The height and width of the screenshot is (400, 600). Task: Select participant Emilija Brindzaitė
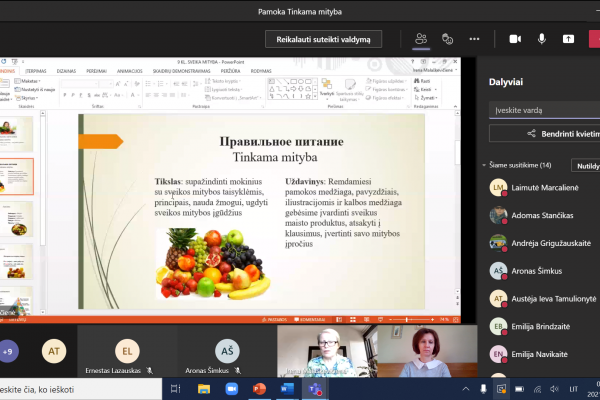tap(541, 327)
